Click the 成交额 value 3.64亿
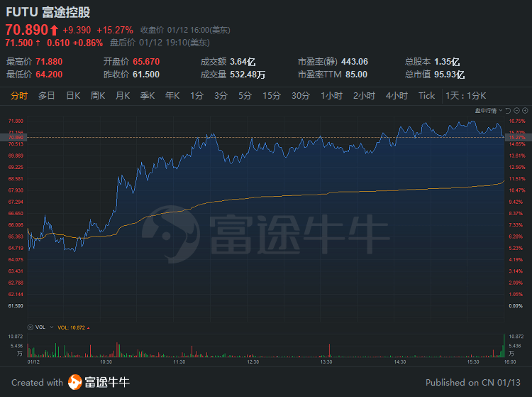 coord(243,62)
